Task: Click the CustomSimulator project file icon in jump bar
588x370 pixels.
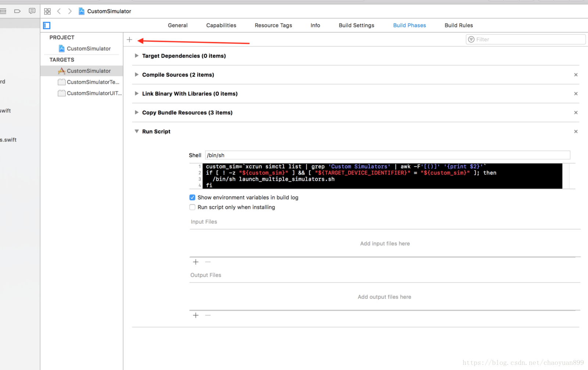Action: coord(82,11)
